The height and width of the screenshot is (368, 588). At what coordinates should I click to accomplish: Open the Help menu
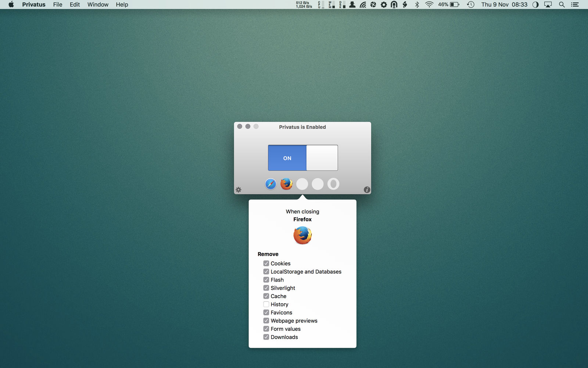tap(122, 4)
